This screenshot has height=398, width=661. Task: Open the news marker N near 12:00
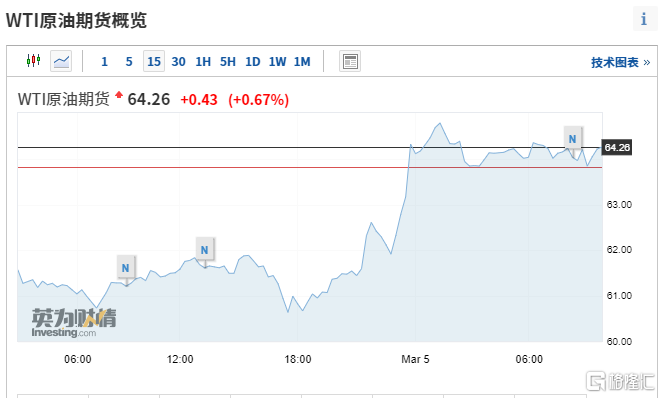(204, 250)
